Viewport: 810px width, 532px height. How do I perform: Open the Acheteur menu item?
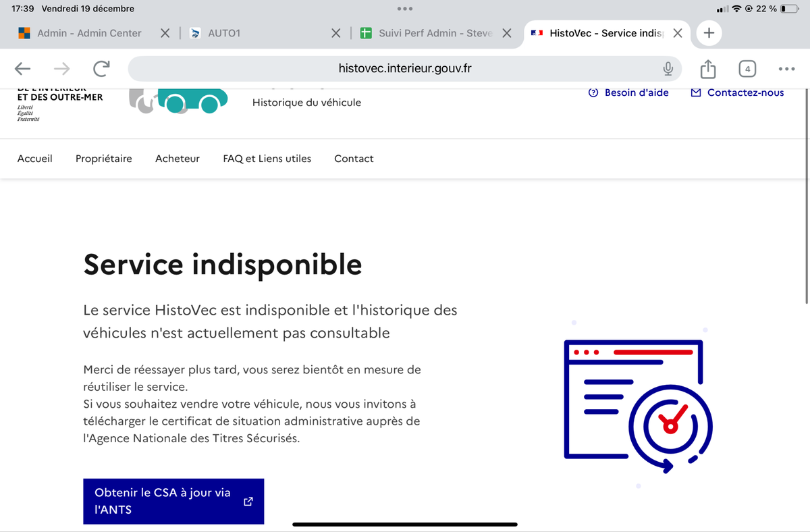[178, 159]
